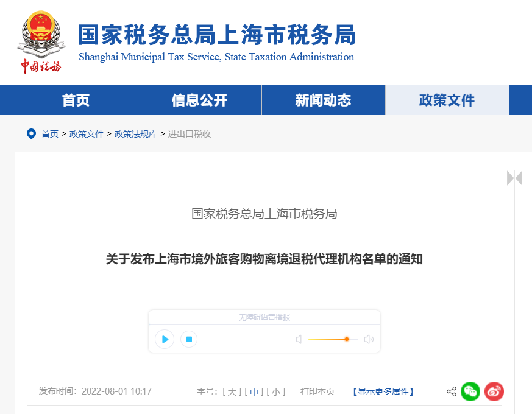
Task: Click the publish time 2022-08-01 10:17
Action: click(116, 391)
